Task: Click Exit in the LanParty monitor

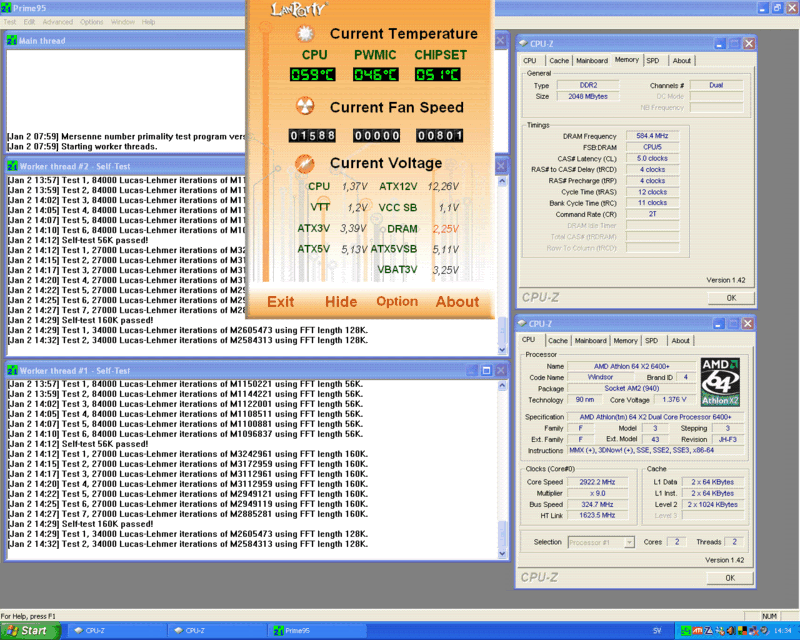Action: pos(281,302)
